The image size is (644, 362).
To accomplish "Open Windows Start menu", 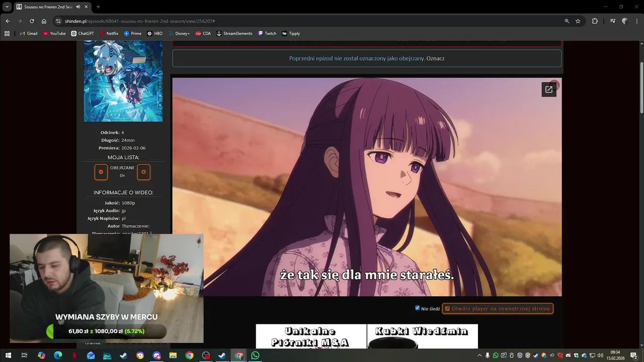I will tap(8, 355).
